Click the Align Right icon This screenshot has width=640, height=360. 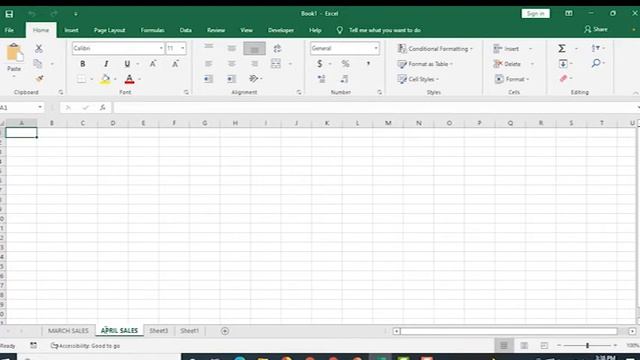[254, 63]
